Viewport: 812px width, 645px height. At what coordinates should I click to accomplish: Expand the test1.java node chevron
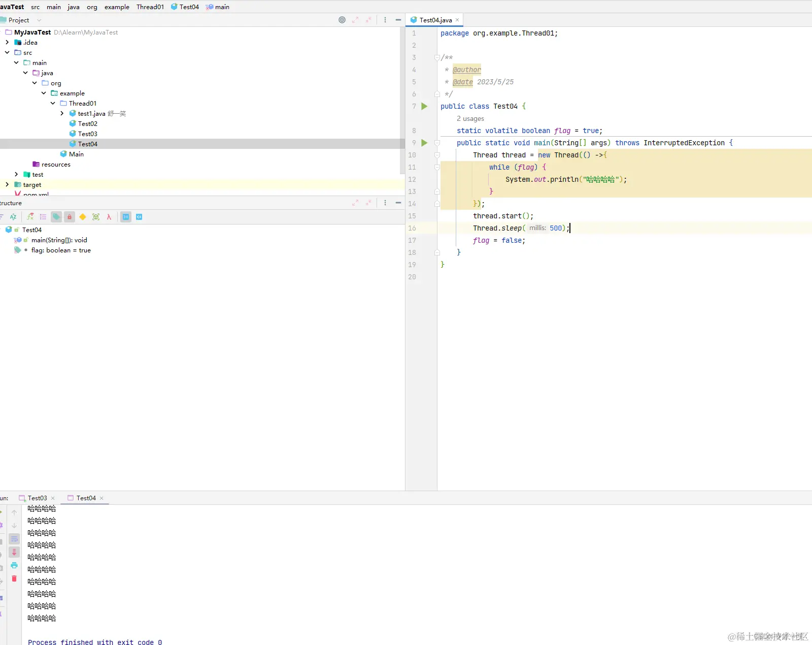[x=62, y=113]
